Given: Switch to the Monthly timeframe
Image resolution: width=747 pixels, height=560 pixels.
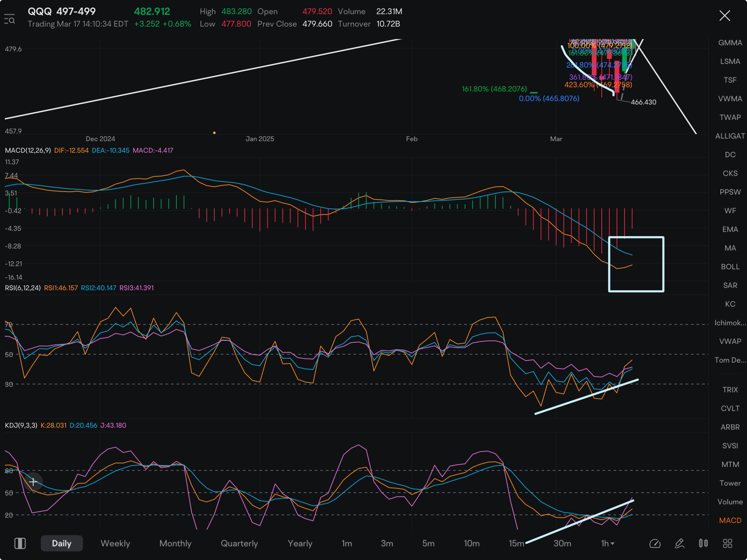Looking at the screenshot, I should tap(175, 543).
